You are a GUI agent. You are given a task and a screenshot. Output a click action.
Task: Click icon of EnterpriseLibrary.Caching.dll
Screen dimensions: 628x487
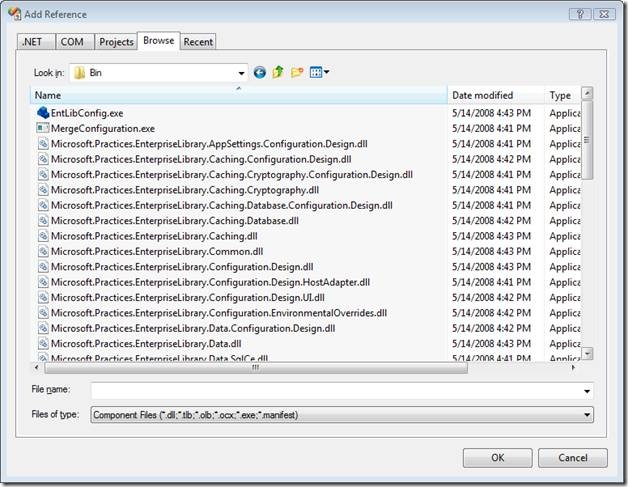click(x=43, y=236)
